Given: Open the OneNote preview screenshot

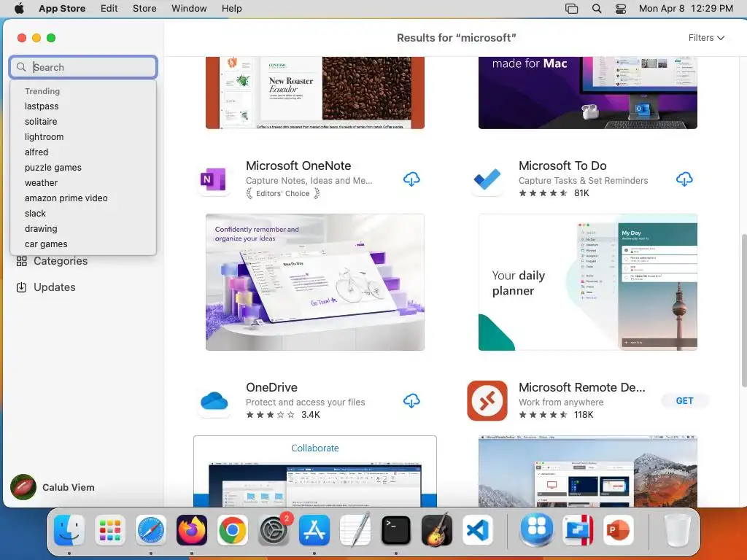Looking at the screenshot, I should [315, 282].
